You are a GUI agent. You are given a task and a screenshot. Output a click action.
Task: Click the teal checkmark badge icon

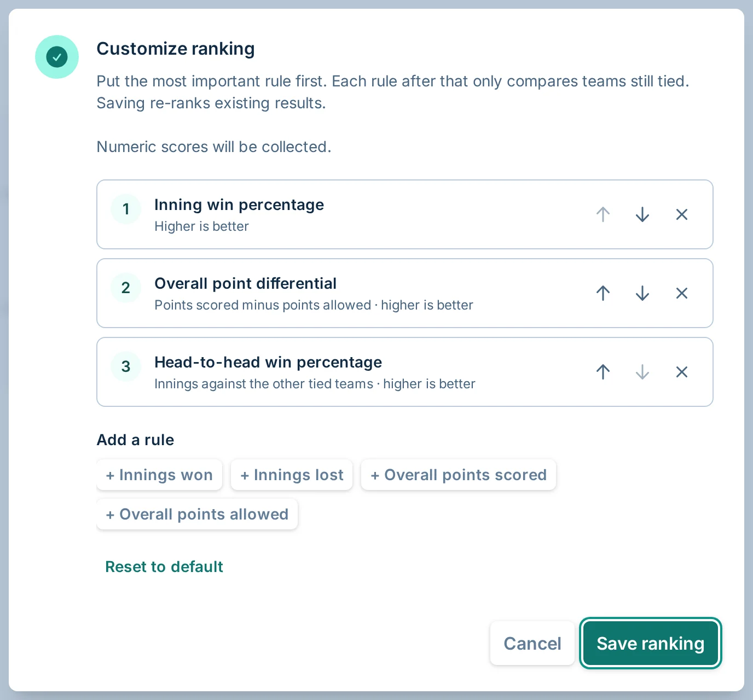click(57, 57)
